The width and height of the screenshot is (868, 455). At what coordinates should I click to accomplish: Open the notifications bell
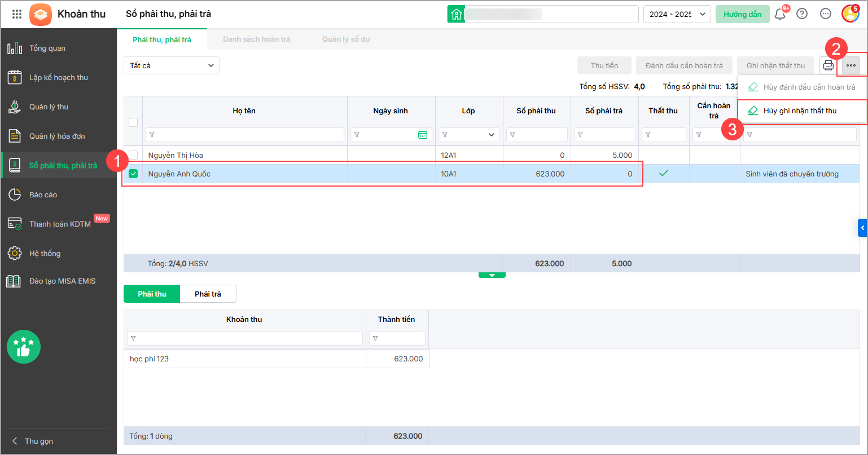tap(781, 14)
